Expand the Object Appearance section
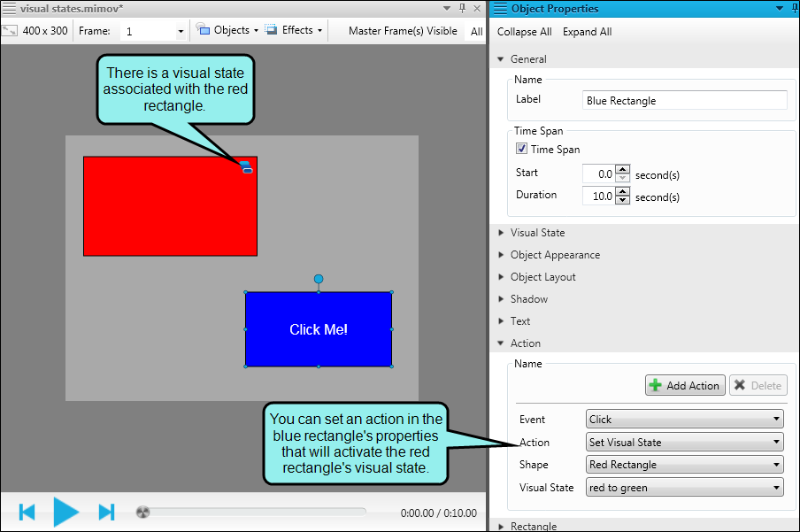This screenshot has height=532, width=800. click(x=501, y=255)
